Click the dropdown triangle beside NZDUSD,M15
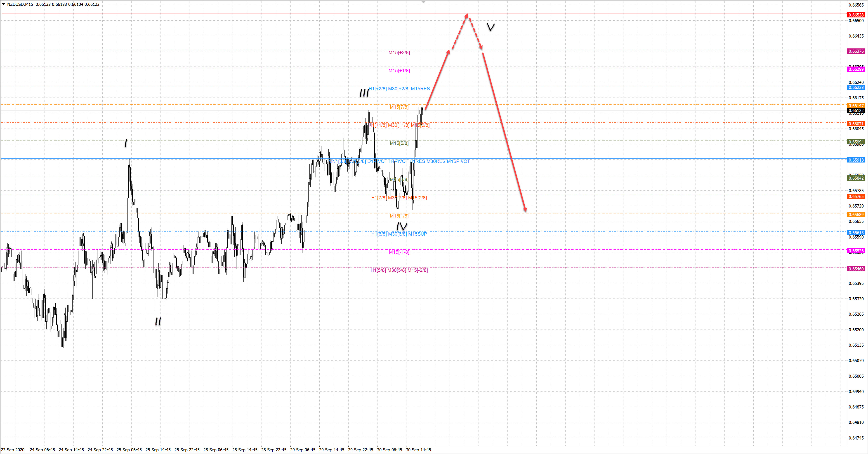 3,4
